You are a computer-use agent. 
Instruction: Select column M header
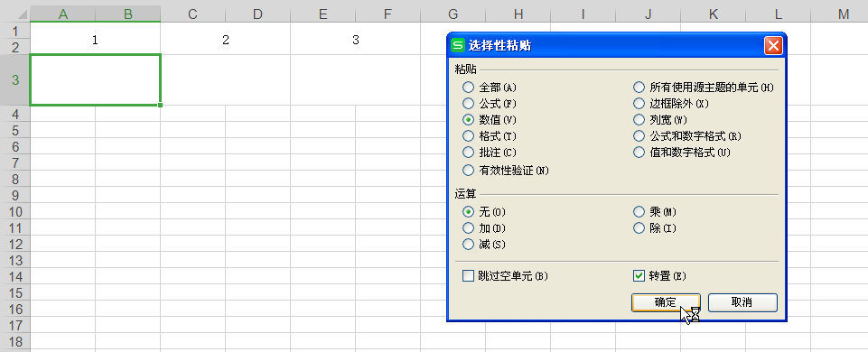pos(843,14)
